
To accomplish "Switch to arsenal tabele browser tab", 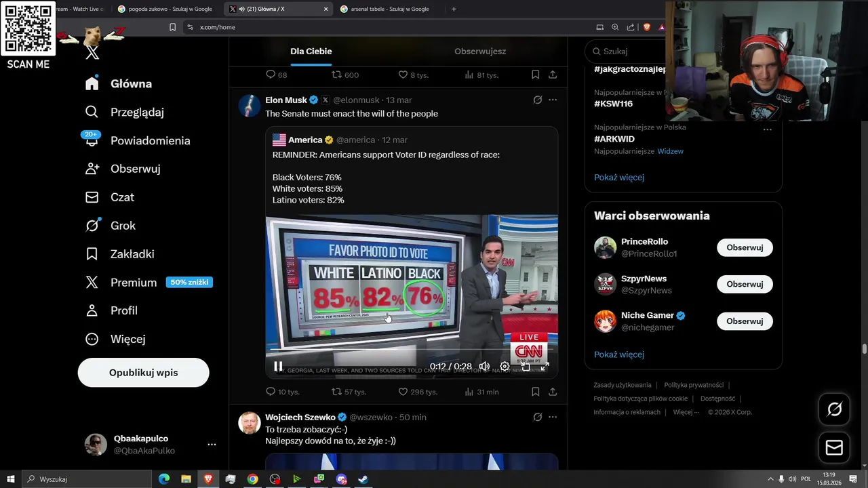I will click(389, 9).
